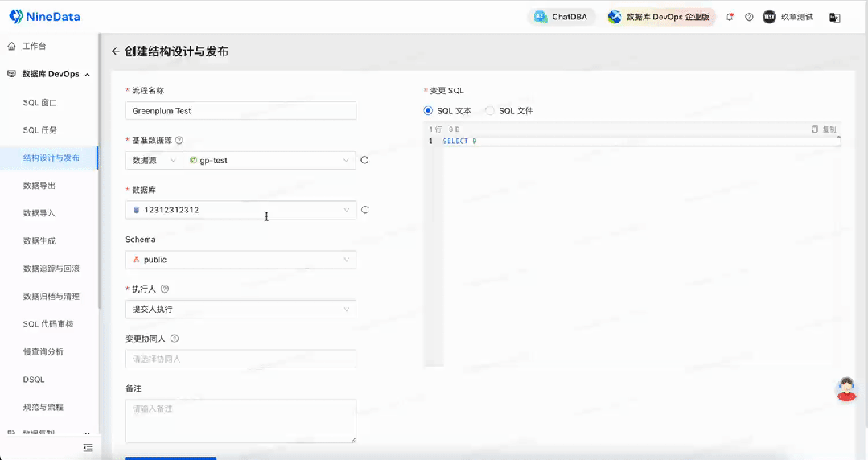Image resolution: width=868 pixels, height=460 pixels.
Task: Click the language switch icon in header
Action: (x=834, y=17)
